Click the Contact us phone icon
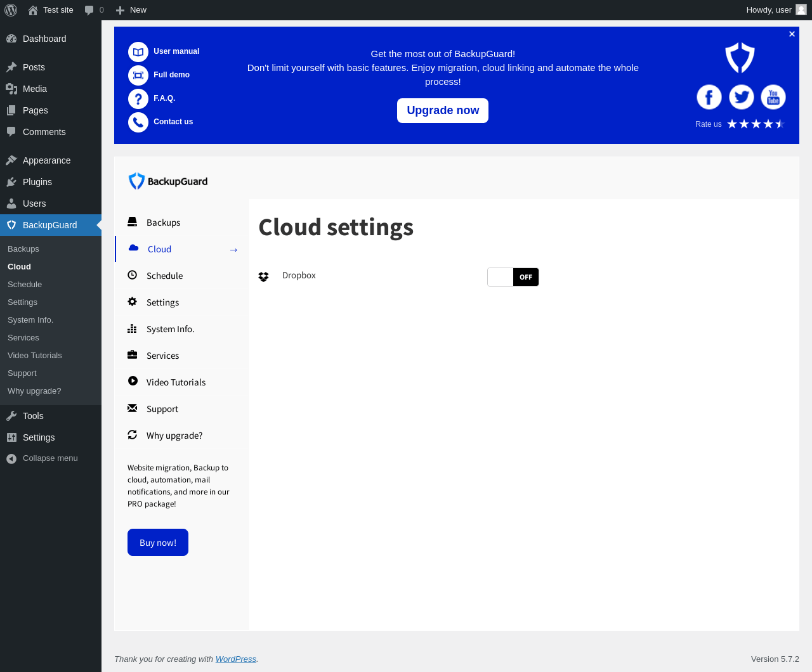 tap(138, 122)
